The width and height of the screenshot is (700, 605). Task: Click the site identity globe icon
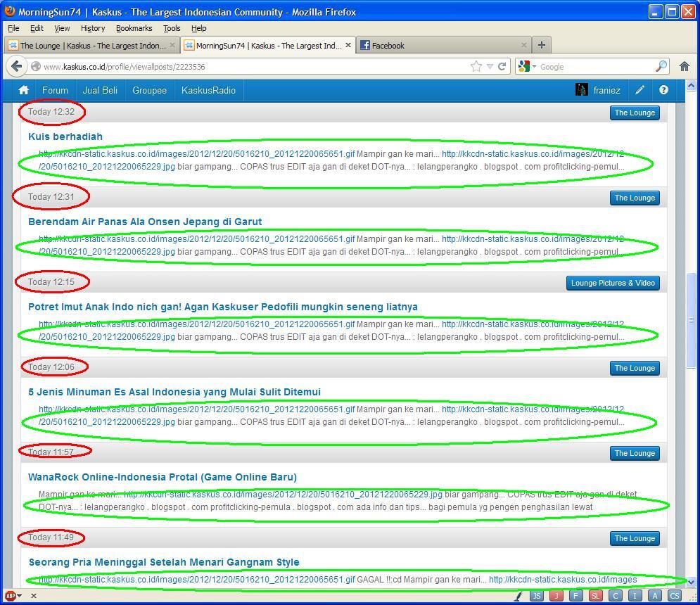click(x=36, y=67)
